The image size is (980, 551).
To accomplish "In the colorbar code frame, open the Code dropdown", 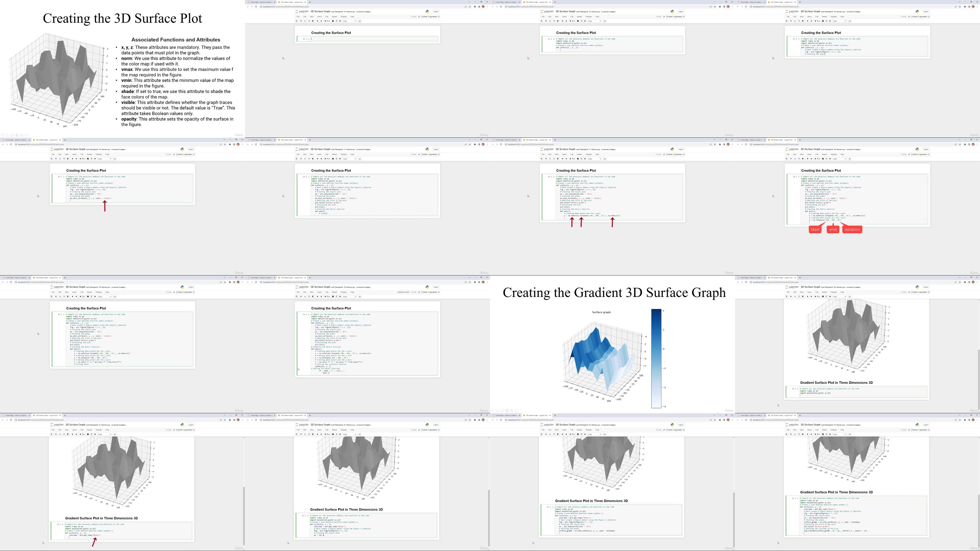I will 840,434.
